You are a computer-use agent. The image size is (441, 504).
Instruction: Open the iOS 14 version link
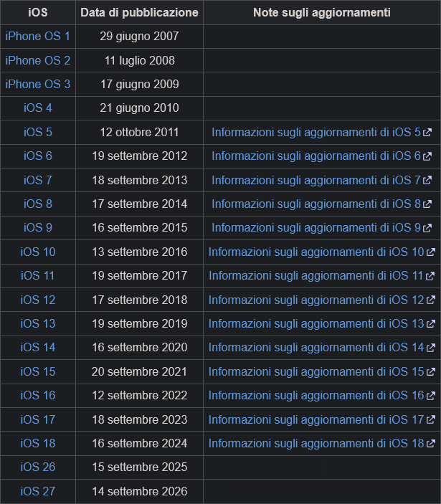coord(37,347)
